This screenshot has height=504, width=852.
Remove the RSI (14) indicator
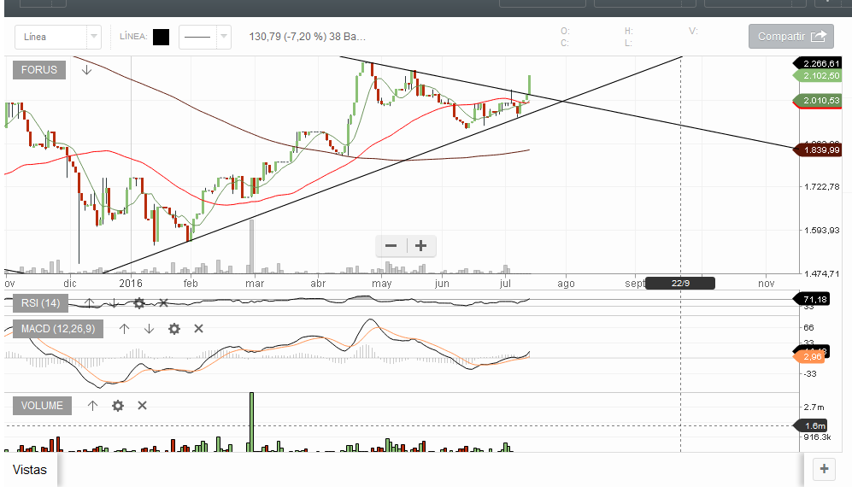[x=163, y=303]
